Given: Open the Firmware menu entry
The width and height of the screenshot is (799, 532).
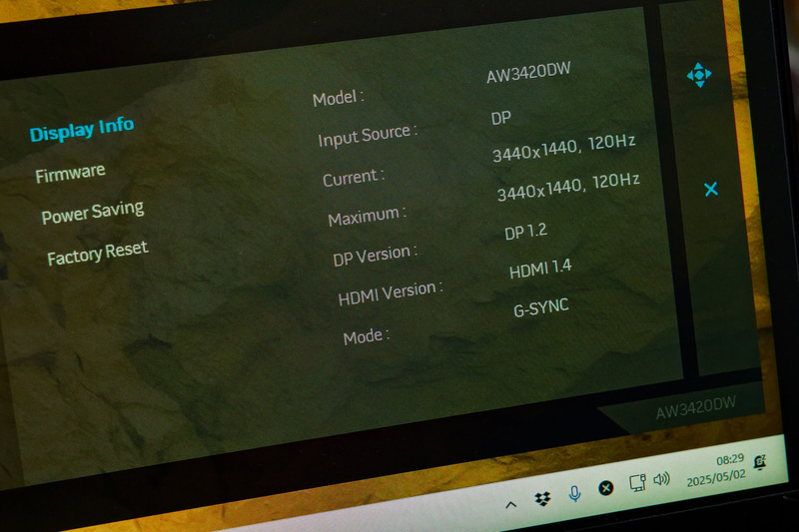Looking at the screenshot, I should tap(70, 173).
